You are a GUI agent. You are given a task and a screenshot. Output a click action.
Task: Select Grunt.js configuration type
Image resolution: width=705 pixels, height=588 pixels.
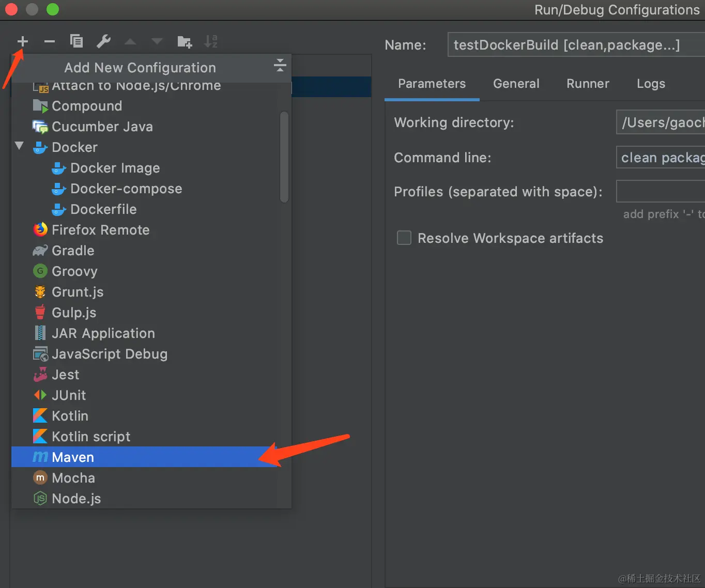pos(151,292)
